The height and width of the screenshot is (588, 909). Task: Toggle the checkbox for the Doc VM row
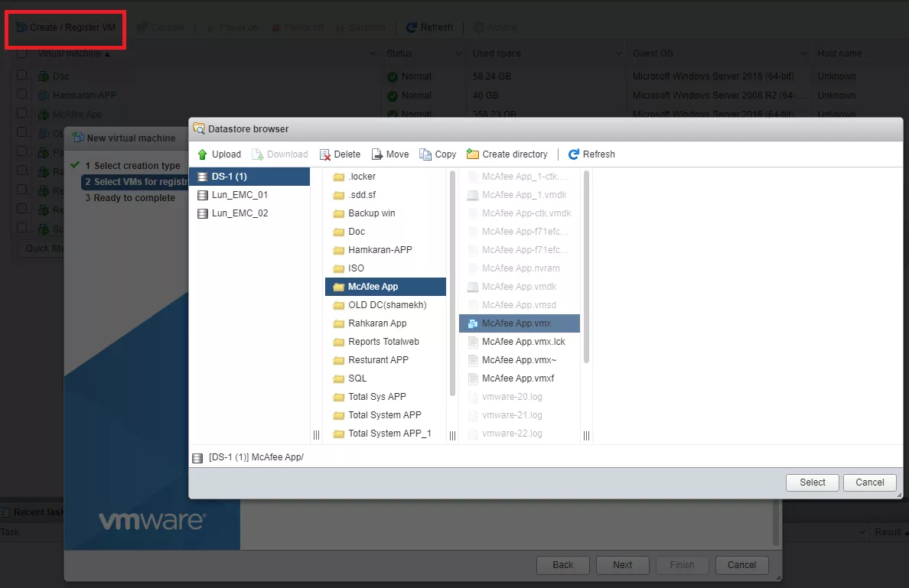21,75
